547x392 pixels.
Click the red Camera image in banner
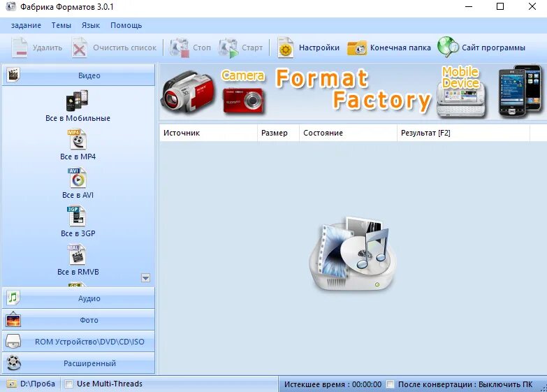coord(244,101)
